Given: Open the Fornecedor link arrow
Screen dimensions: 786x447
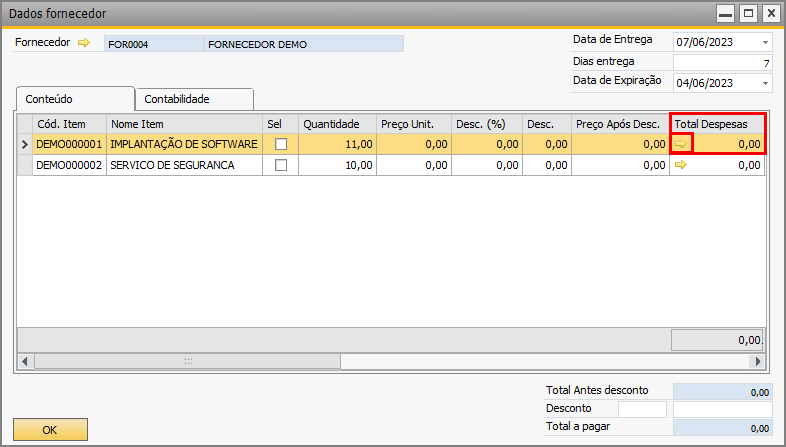Looking at the screenshot, I should pos(84,43).
